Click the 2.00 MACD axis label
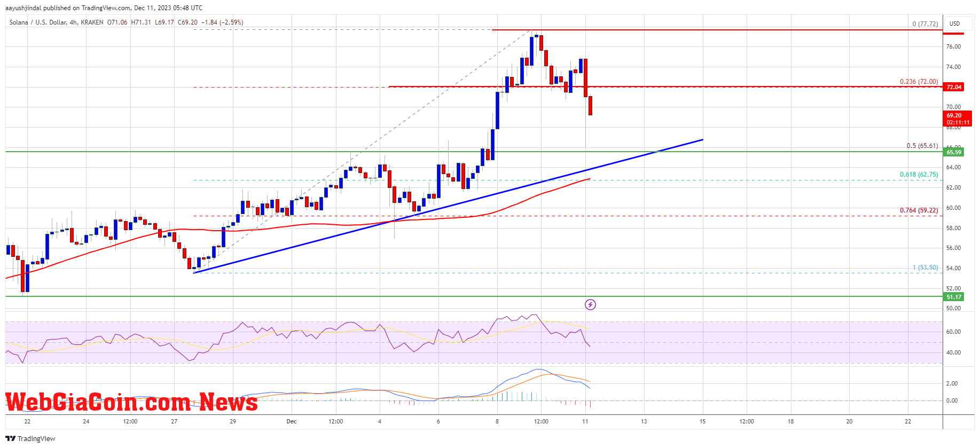980x448 pixels. click(952, 383)
